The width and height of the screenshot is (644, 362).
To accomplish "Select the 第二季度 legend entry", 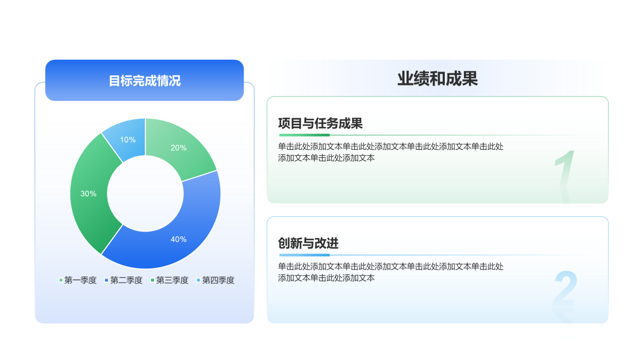I will (x=123, y=280).
